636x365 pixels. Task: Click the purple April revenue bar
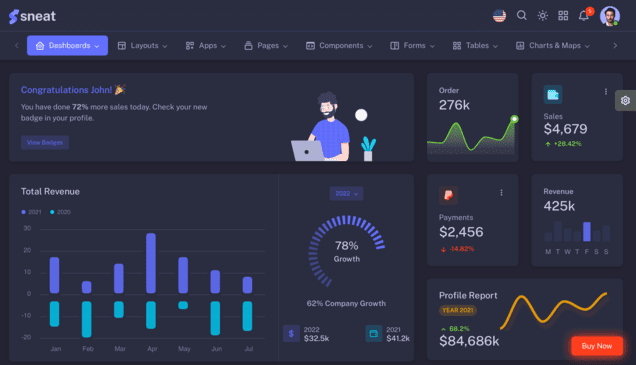[x=151, y=263]
